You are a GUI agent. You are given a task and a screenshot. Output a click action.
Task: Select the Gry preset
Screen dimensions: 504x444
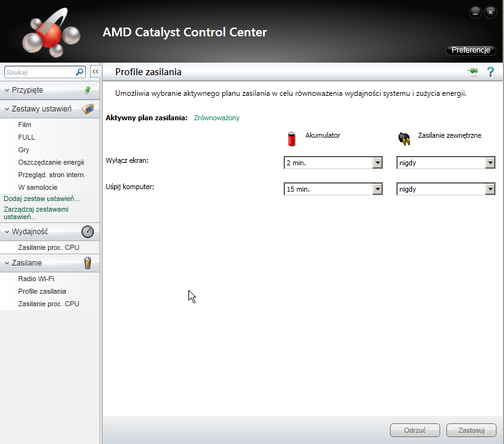[x=23, y=150]
